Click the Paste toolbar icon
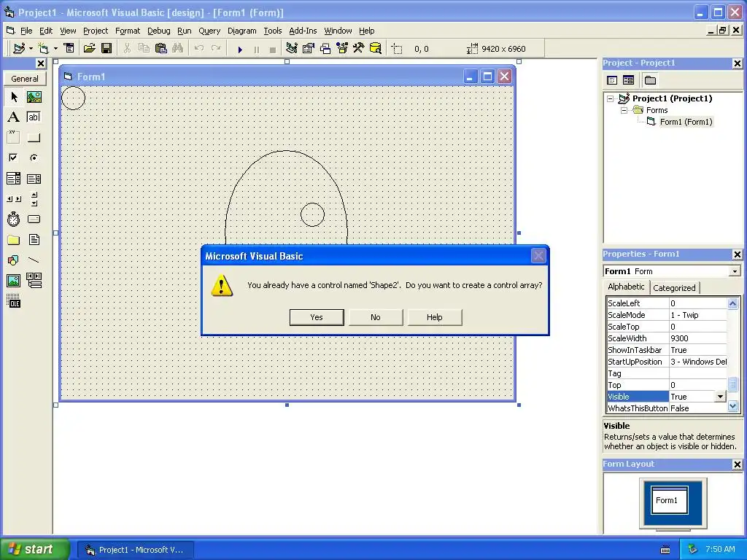747x560 pixels. click(161, 49)
